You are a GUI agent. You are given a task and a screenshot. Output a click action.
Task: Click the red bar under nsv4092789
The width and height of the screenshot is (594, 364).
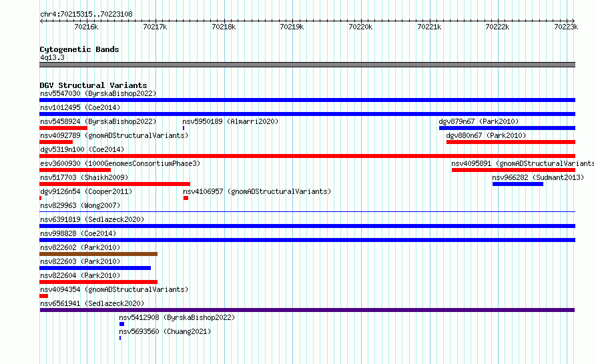pos(56,142)
